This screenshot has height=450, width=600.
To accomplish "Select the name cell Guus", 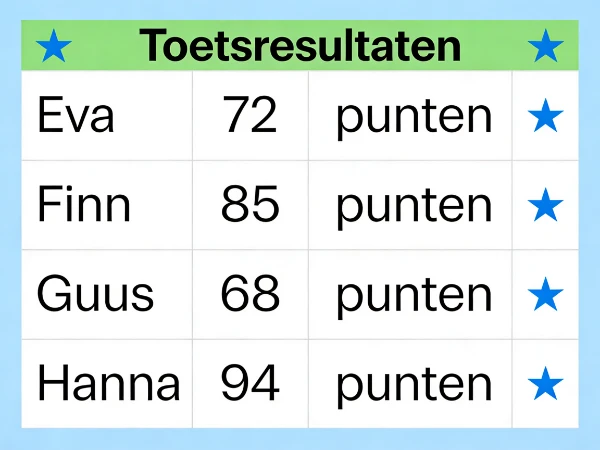I will click(x=107, y=295).
